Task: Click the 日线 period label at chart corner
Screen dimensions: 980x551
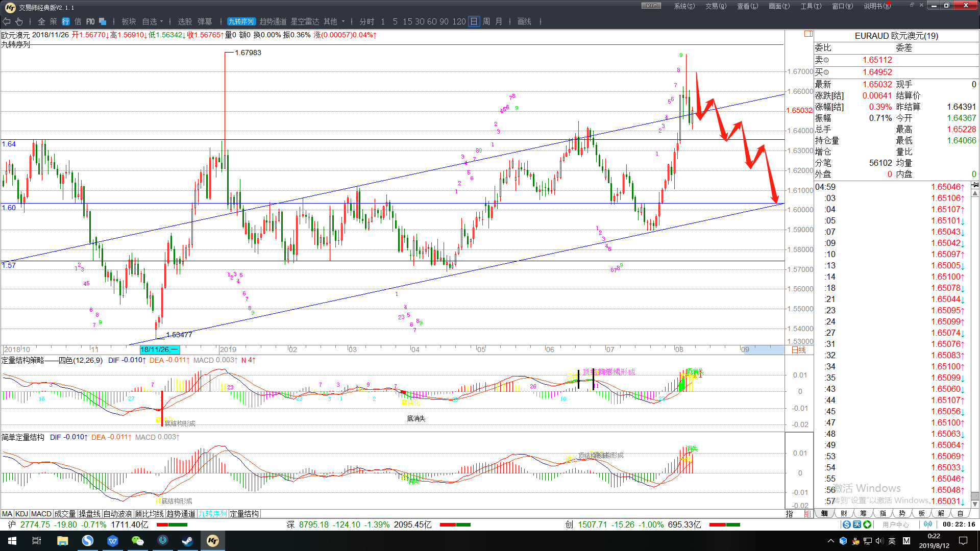Action: click(x=798, y=350)
